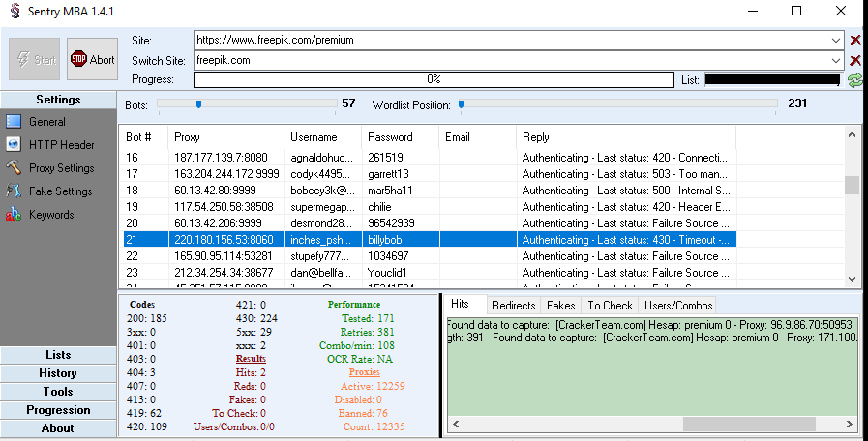The image size is (868, 441).
Task: Click the Bots slider handle
Action: (x=198, y=104)
